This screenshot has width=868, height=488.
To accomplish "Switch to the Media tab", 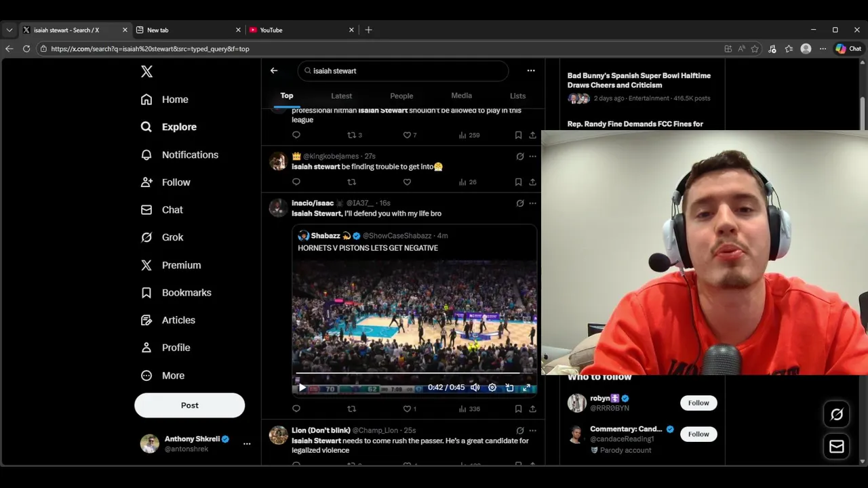I will [x=461, y=96].
